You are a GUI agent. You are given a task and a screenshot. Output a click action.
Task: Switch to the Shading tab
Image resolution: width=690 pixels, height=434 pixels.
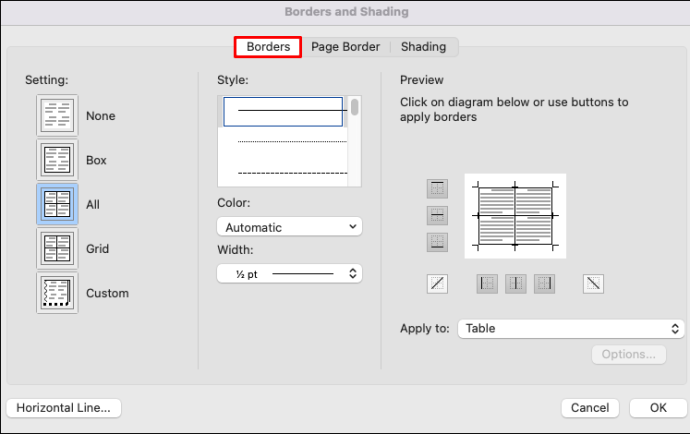[423, 46]
